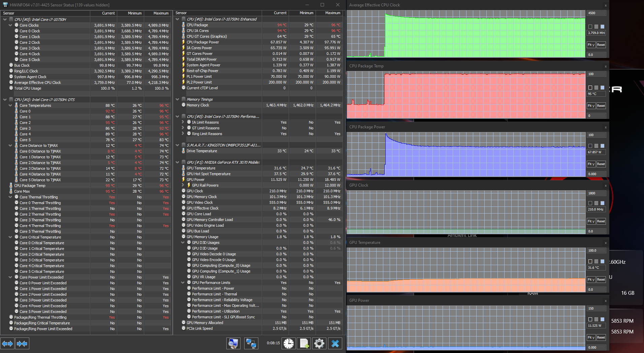Click the expand layout arrows icon
The image size is (644, 353).
pos(7,344)
